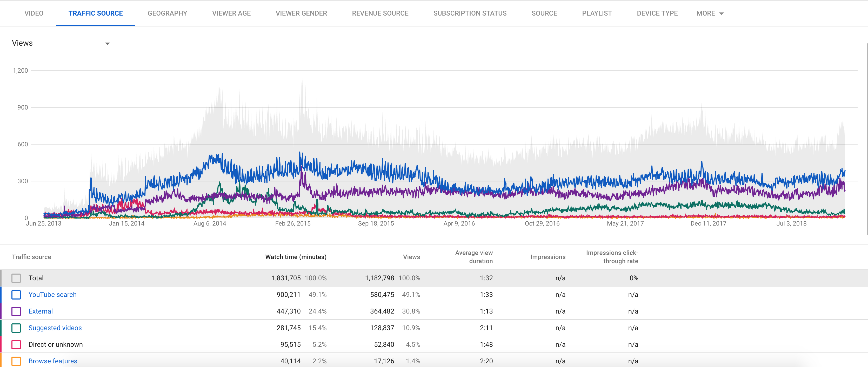The width and height of the screenshot is (868, 367).
Task: Toggle the Suggested videos checkbox
Action: tap(16, 328)
